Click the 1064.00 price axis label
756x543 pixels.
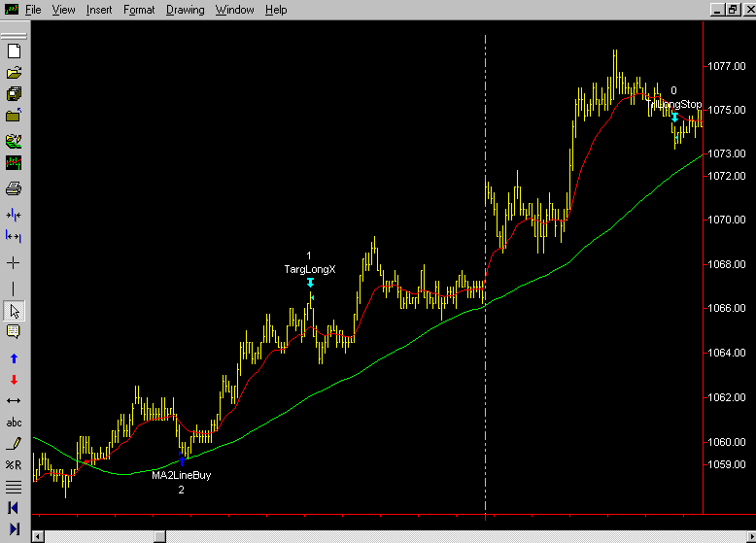(727, 353)
